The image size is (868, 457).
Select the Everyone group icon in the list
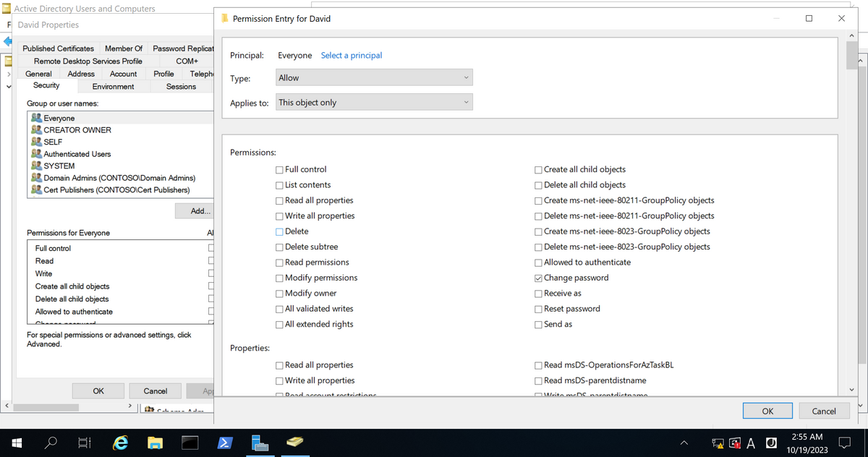click(x=37, y=118)
